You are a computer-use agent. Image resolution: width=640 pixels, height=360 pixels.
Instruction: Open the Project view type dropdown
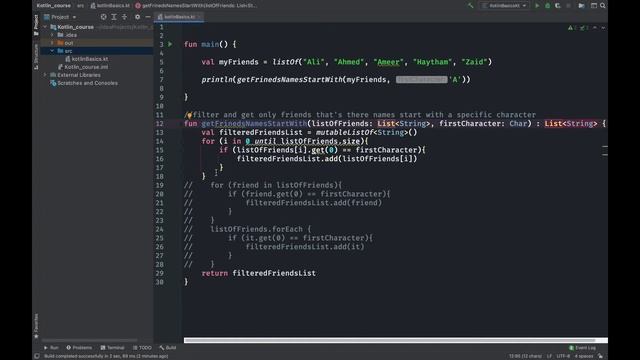coord(60,17)
